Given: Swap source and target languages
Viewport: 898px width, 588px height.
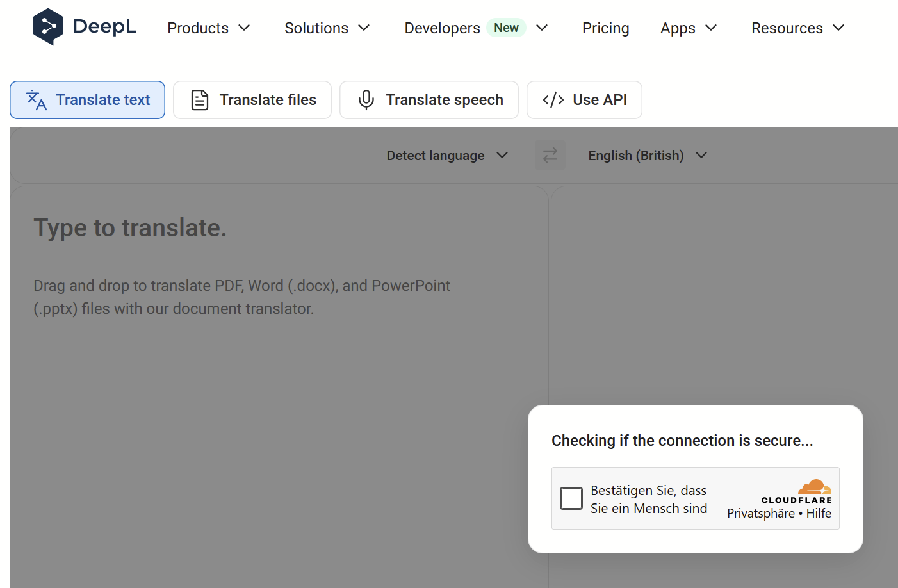Looking at the screenshot, I should coord(550,155).
